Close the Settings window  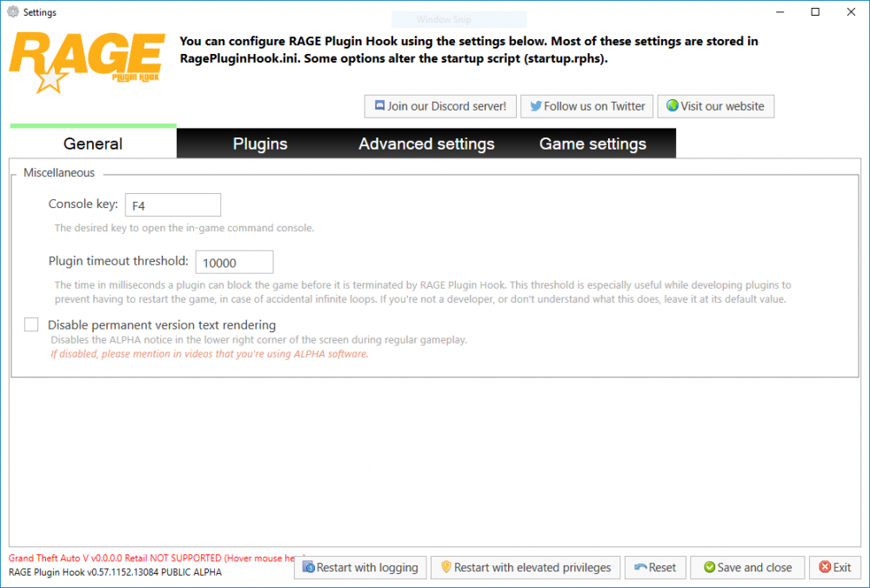[x=851, y=11]
